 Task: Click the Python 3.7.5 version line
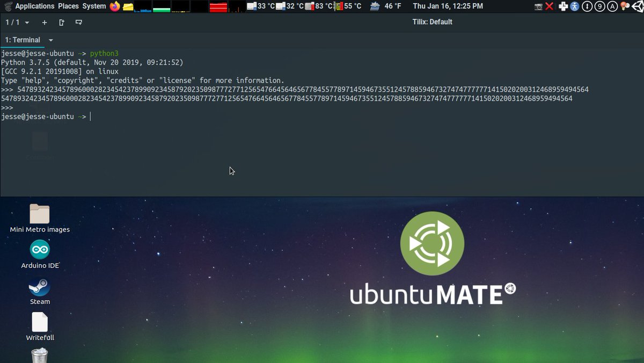pos(92,62)
